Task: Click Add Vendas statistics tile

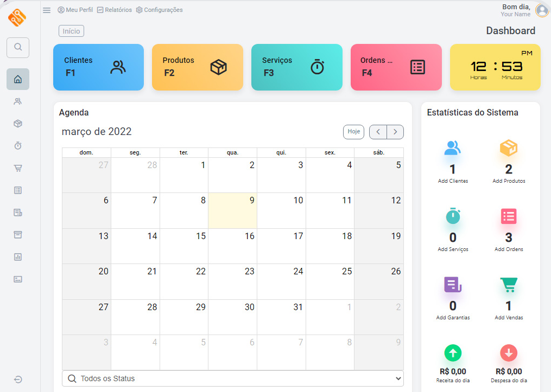Action: (x=508, y=299)
